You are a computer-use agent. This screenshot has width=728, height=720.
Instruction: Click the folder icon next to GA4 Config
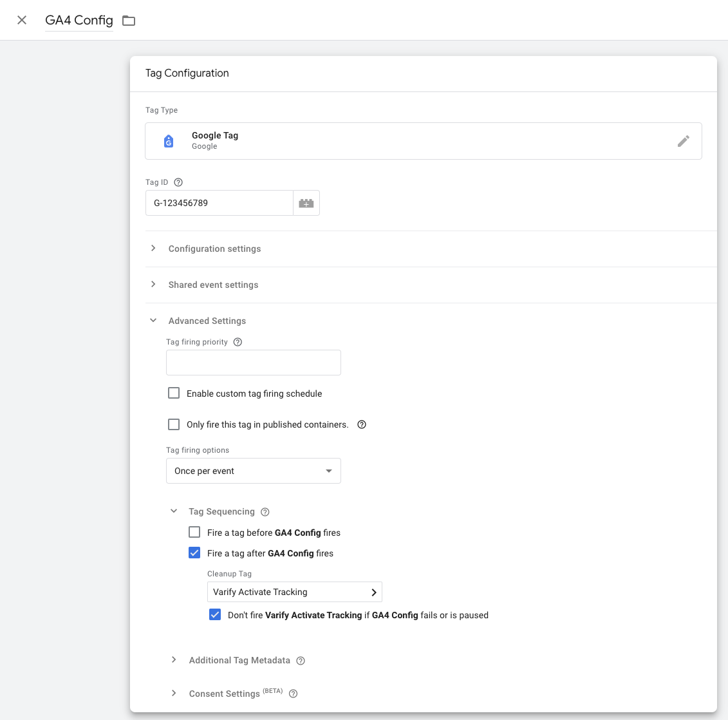[x=129, y=21]
